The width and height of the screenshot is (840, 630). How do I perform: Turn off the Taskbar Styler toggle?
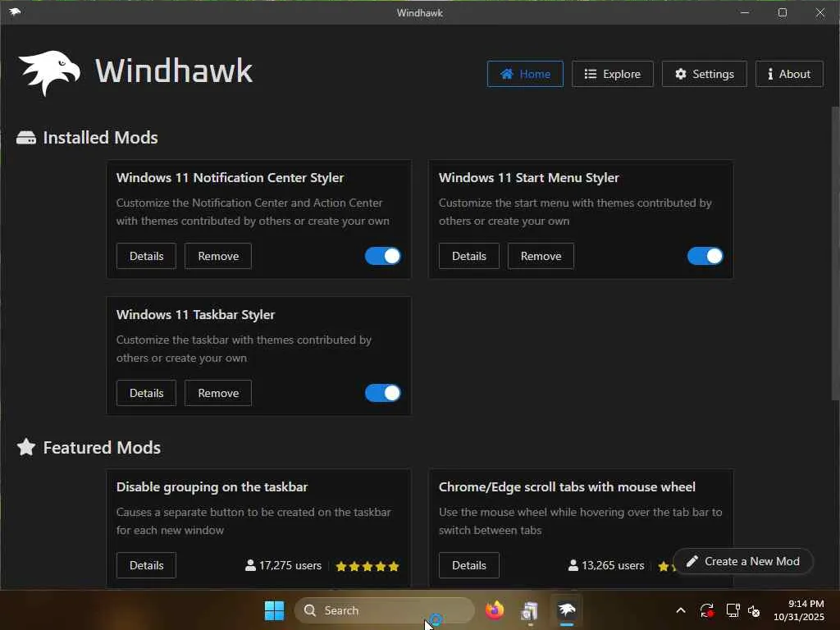tap(383, 393)
